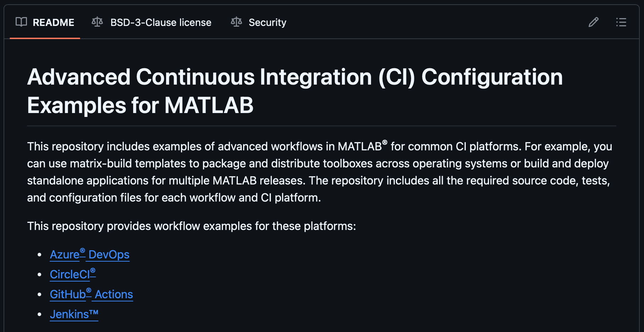Select the edit pencil in the header bar
The image size is (644, 332).
(x=593, y=22)
